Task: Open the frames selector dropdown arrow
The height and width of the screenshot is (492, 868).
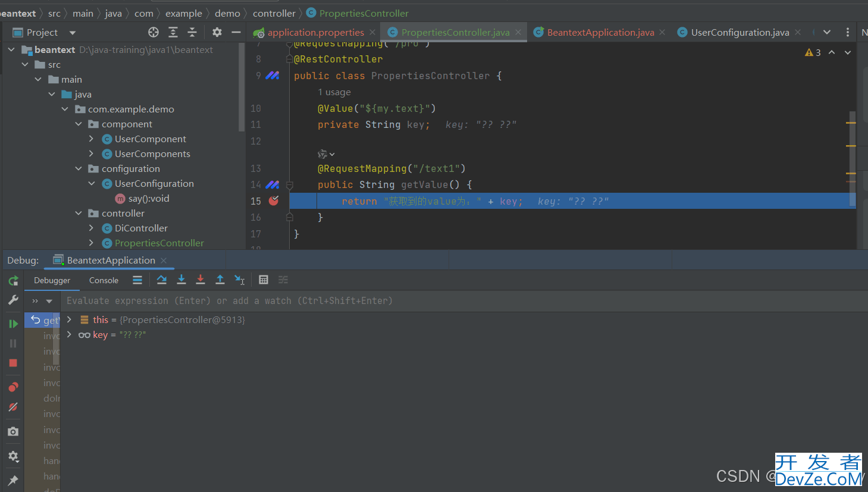Action: tap(49, 301)
